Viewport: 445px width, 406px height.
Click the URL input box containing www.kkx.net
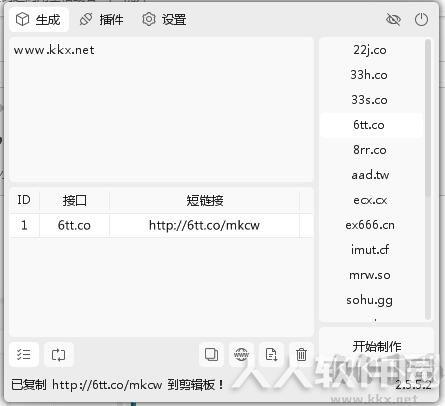[x=161, y=109]
